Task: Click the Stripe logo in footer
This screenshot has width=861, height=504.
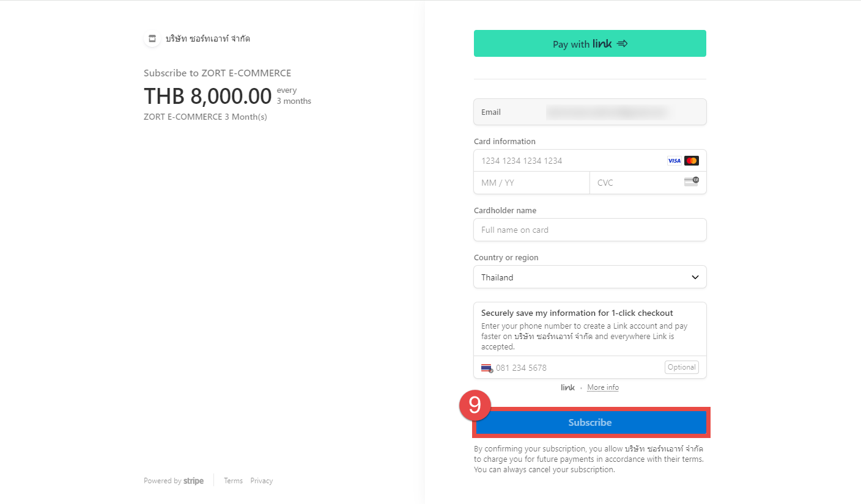Action: [193, 481]
